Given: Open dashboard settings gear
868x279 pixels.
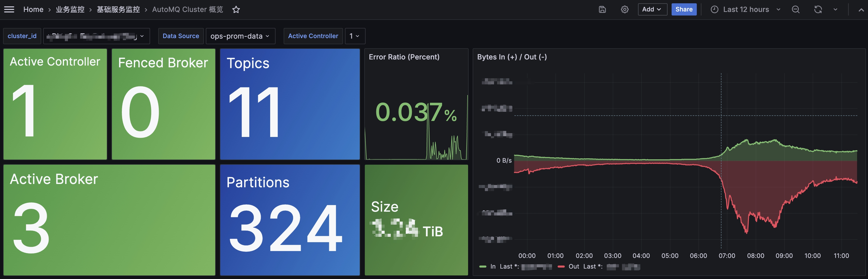Looking at the screenshot, I should pos(624,9).
